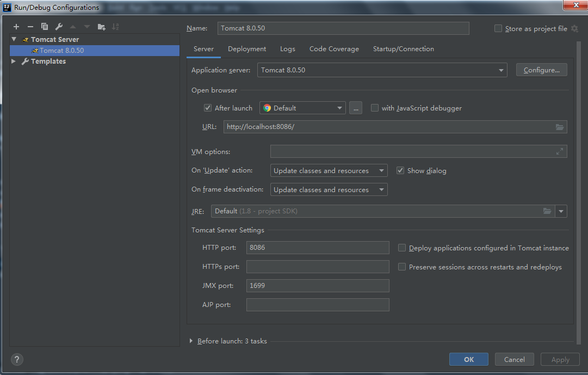588x375 pixels.
Task: Open the Store as project file gear settings
Action: [x=574, y=28]
